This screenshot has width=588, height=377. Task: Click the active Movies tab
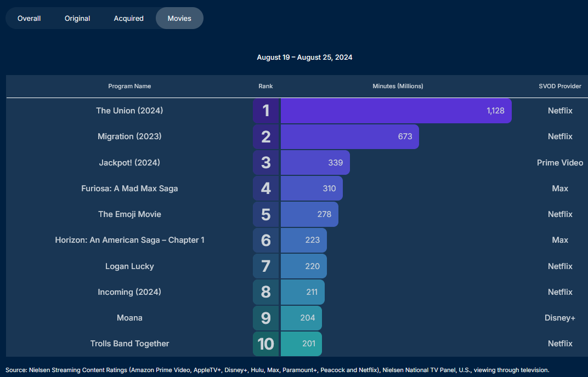pyautogui.click(x=179, y=18)
